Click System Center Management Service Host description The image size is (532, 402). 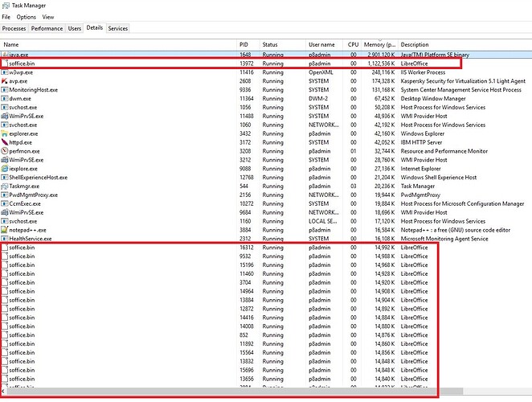coord(460,90)
